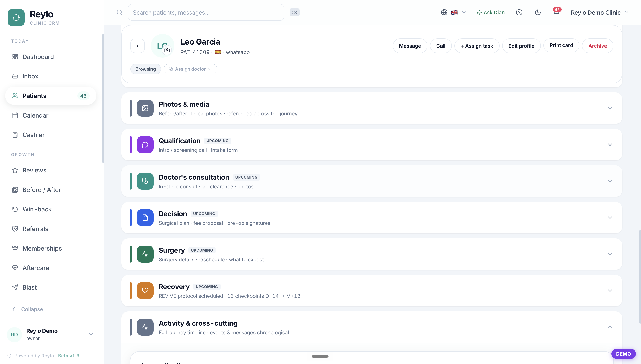Open the notifications bell icon
Viewport: 641px width, 364px height.
click(x=556, y=12)
